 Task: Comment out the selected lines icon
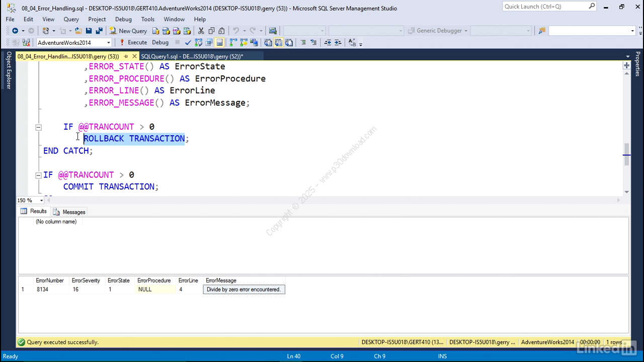coord(303,42)
